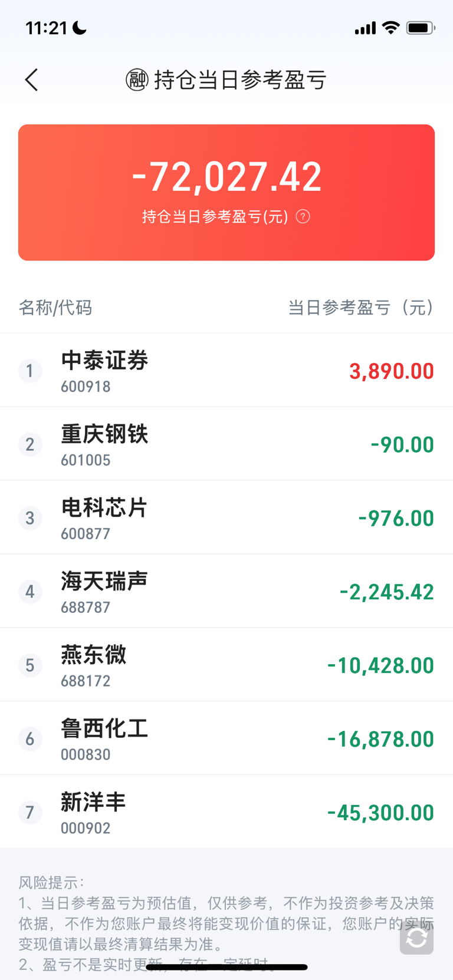
Task: Sort by 当日参考盈亏 column header
Action: (x=361, y=308)
